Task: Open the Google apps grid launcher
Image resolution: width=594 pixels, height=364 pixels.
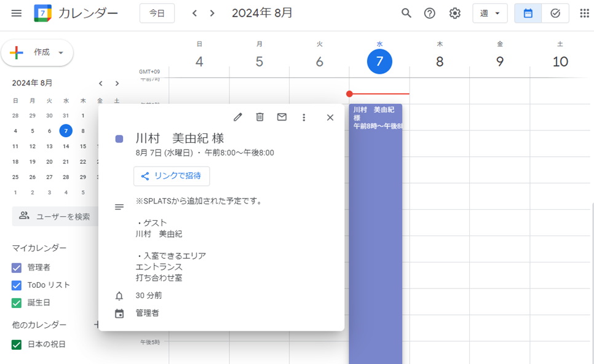Action: pyautogui.click(x=583, y=12)
